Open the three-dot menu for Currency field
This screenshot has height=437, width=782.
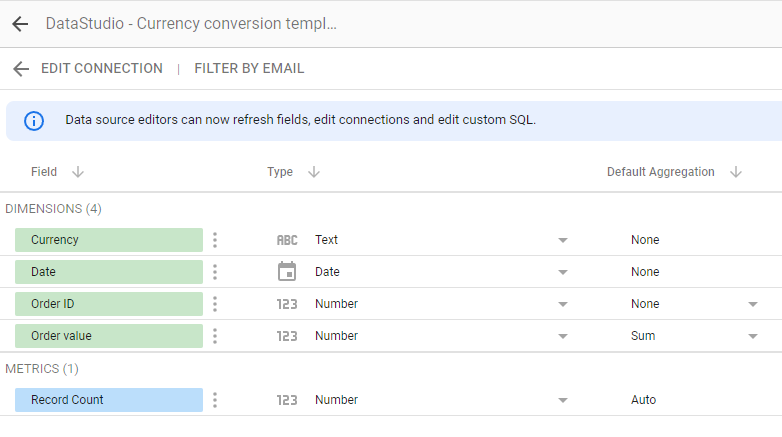pyautogui.click(x=215, y=240)
